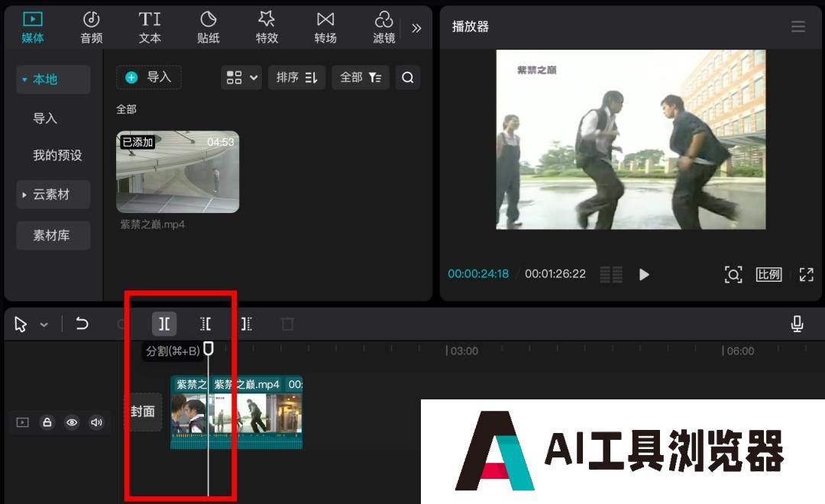This screenshot has height=504, width=825.
Task: Switch to the 贴纸 (Stickers) tab
Action: 209,27
